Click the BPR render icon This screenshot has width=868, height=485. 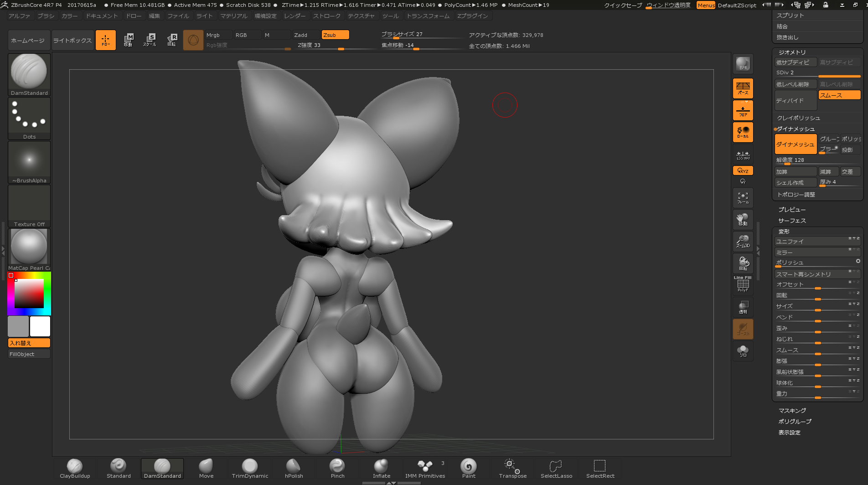point(743,64)
